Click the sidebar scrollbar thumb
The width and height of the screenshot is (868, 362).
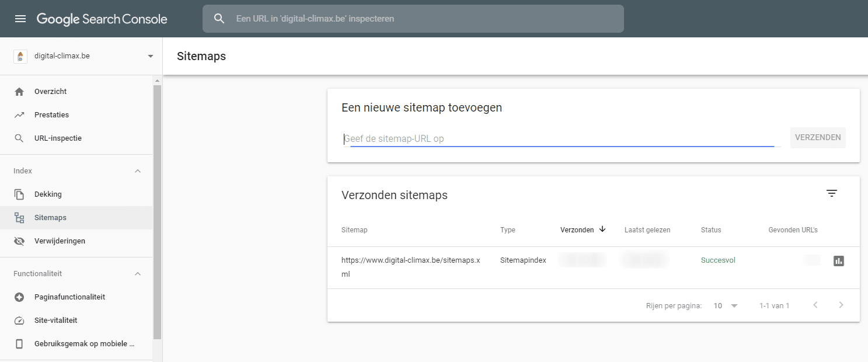(157, 211)
